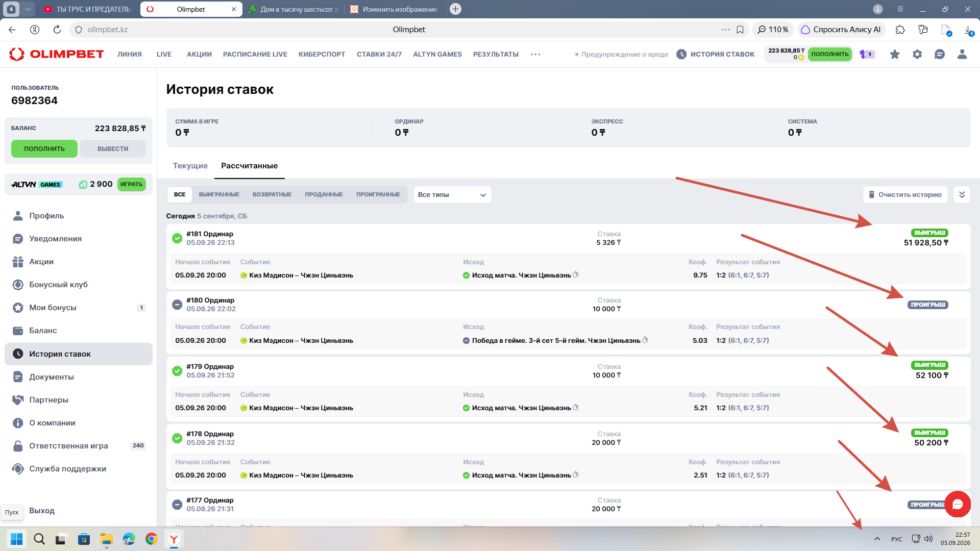
Task: Click sidebar ПОПОЛНИТЬ button
Action: [x=44, y=149]
